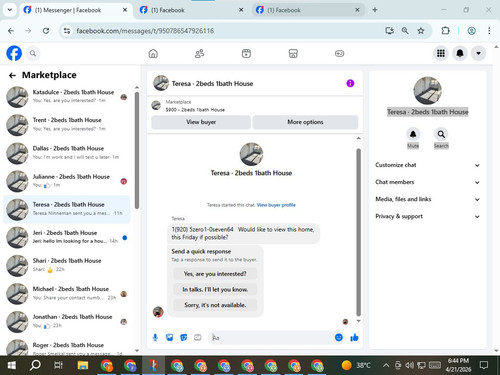Choose a GIF icon in composer
This screenshot has height=375, width=500.
coord(198,338)
